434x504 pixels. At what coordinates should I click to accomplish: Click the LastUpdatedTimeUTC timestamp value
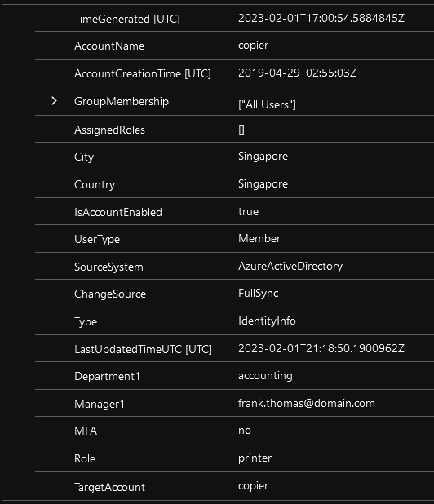(x=321, y=348)
